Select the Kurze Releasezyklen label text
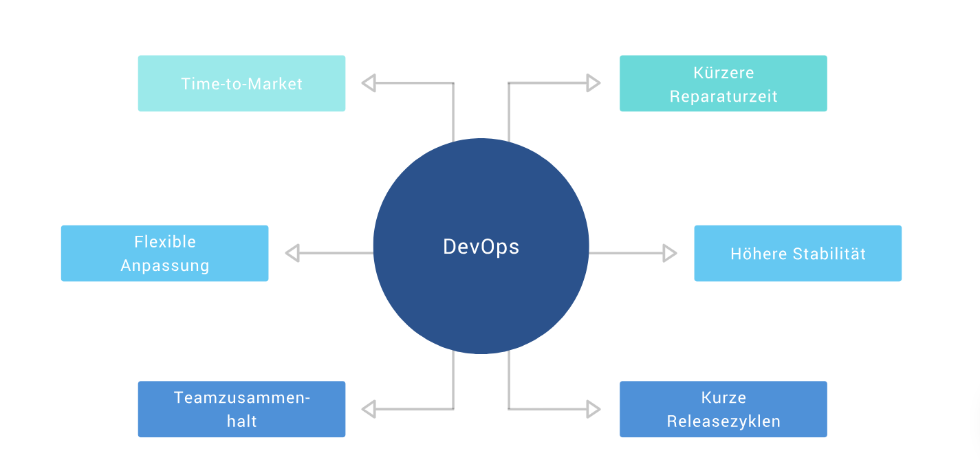The height and width of the screenshot is (473, 980). [723, 409]
